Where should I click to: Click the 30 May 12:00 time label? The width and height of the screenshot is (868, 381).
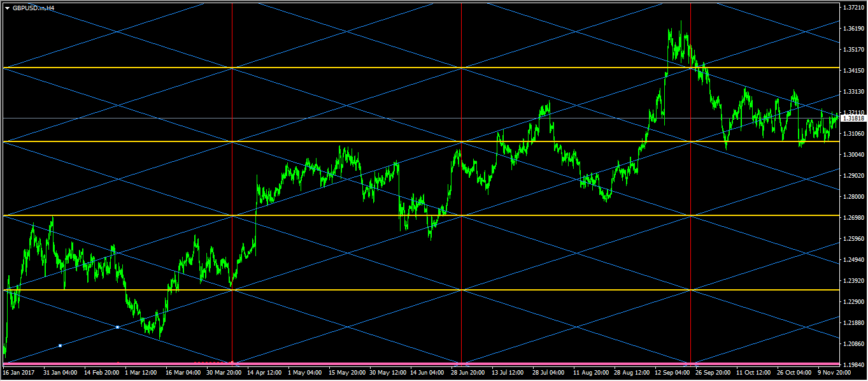pyautogui.click(x=388, y=371)
